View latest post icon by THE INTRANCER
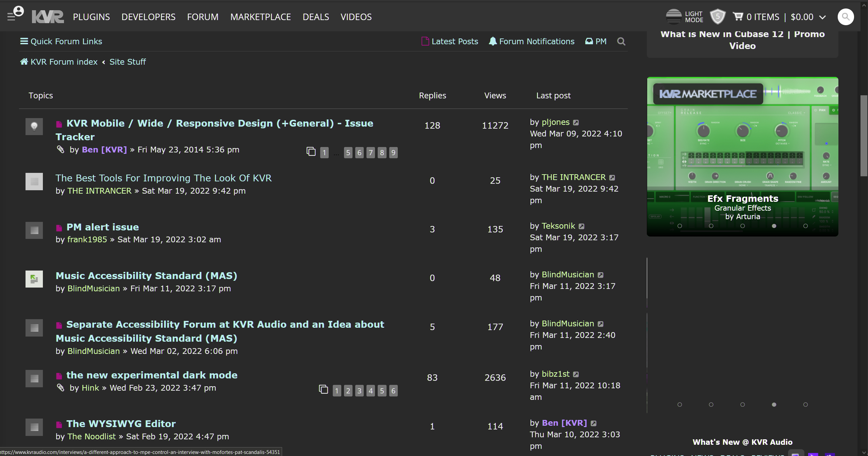Viewport: 868px width, 456px height. [612, 178]
